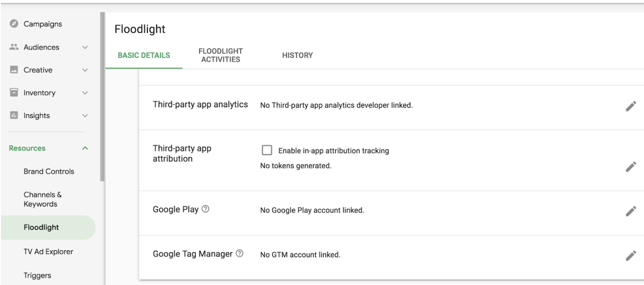Expand the Inventory section chevron

point(84,93)
